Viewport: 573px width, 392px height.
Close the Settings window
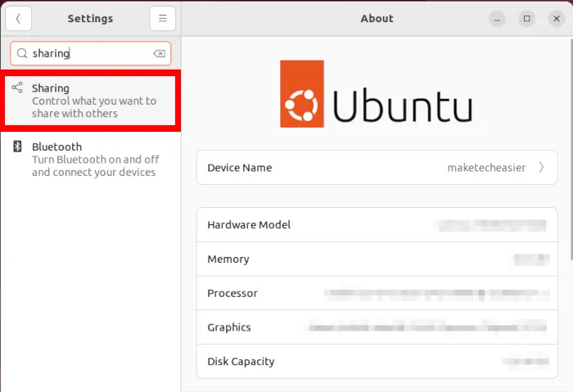coord(556,19)
